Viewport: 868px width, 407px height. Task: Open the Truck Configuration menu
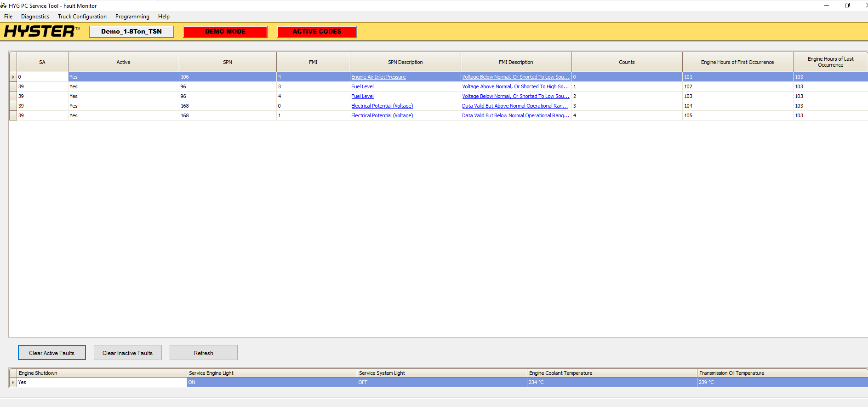coord(82,17)
